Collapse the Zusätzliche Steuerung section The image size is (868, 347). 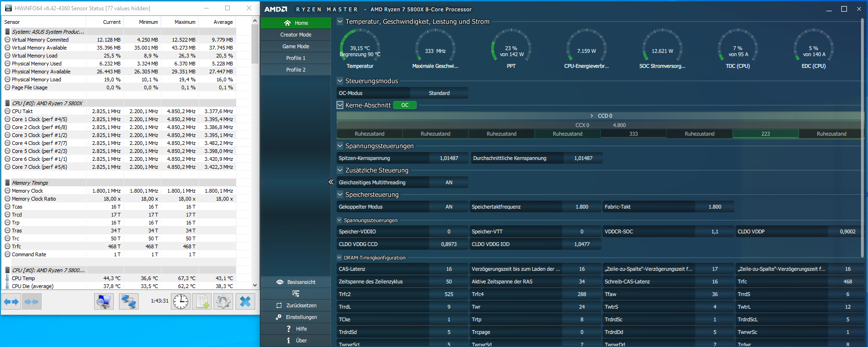pos(340,170)
